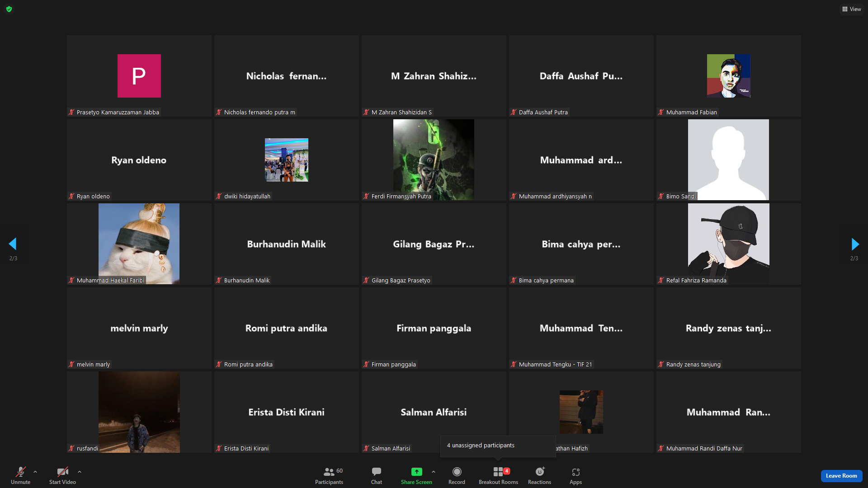
Task: Click the Salman Alfarisi name label
Action: pyautogui.click(x=391, y=449)
